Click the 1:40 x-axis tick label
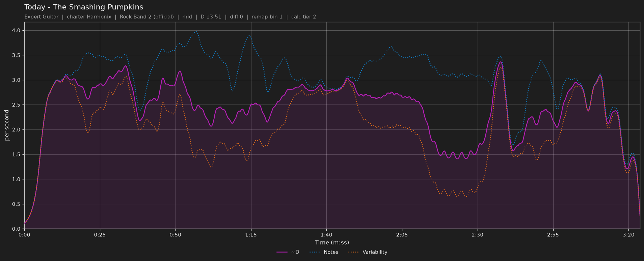Screen dimensions: 644x261 click(x=326, y=235)
